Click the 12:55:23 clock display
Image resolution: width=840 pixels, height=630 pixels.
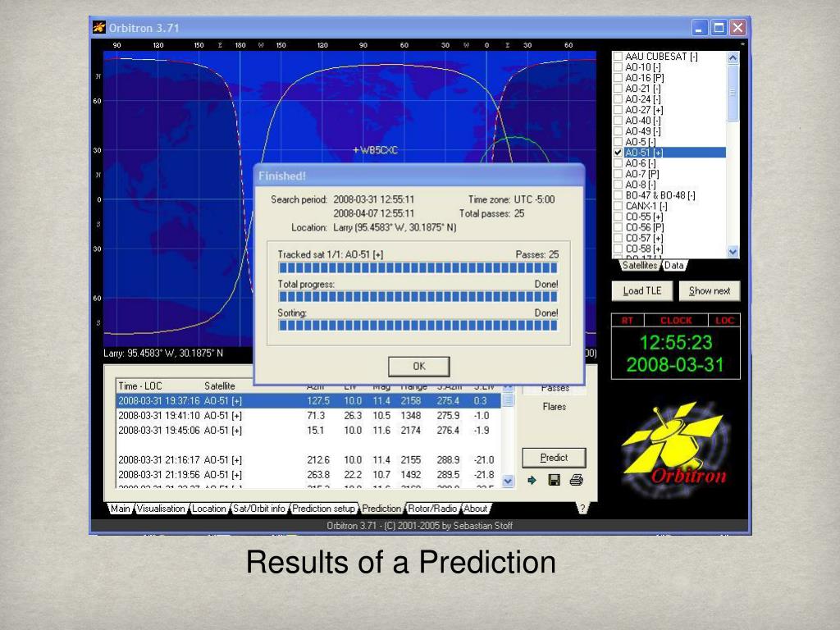point(676,342)
